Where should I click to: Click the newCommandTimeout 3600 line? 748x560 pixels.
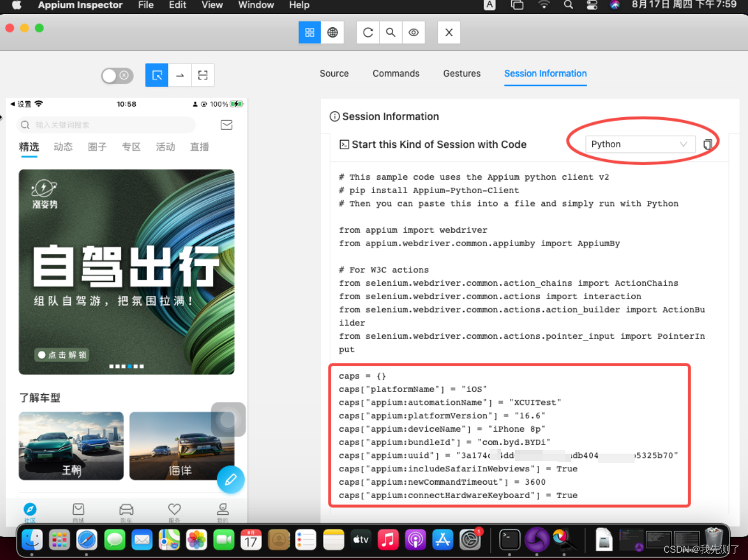[442, 482]
